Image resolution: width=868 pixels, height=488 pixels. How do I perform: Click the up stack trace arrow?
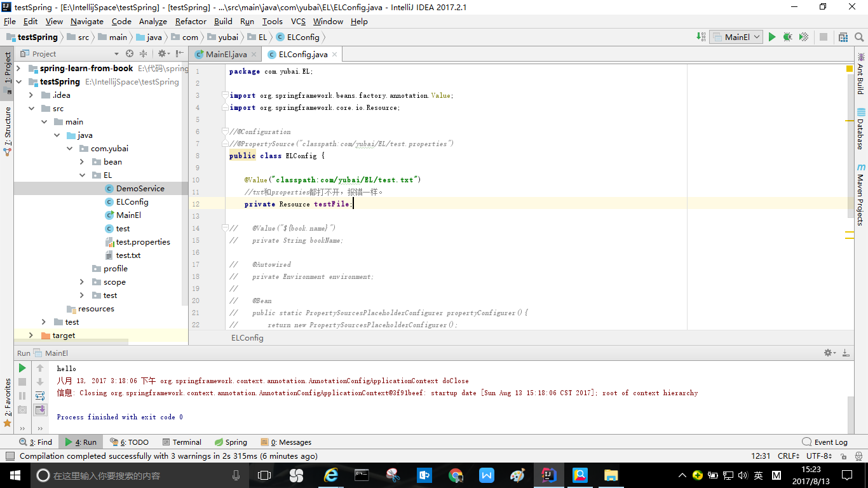40,368
